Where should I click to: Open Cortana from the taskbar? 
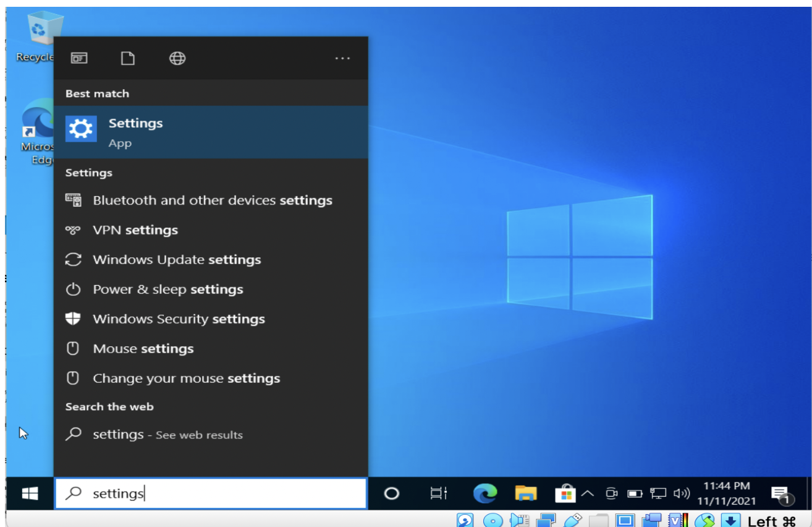(x=391, y=493)
